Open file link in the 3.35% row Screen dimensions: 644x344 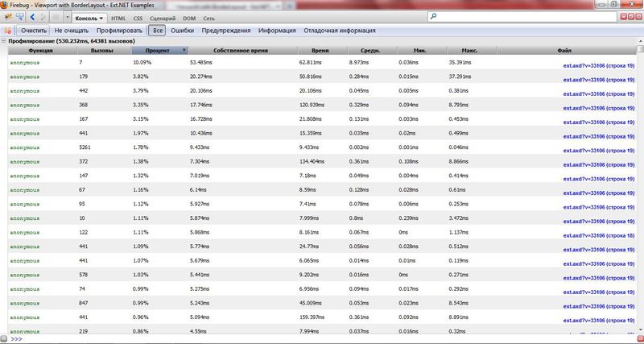point(599,108)
